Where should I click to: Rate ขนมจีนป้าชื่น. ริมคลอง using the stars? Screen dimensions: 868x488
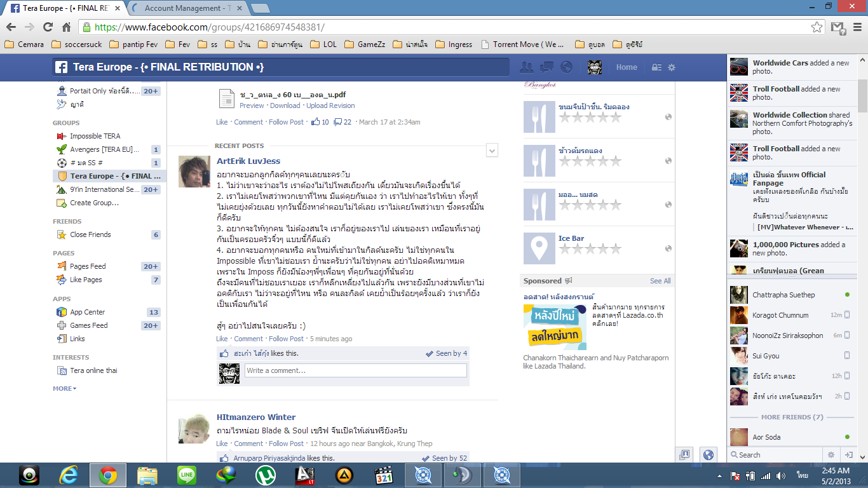click(x=589, y=118)
